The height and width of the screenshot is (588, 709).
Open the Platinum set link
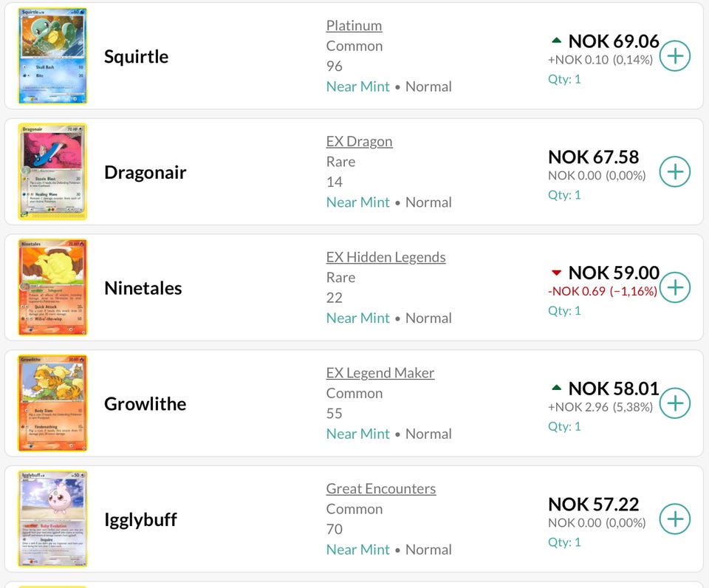click(354, 26)
